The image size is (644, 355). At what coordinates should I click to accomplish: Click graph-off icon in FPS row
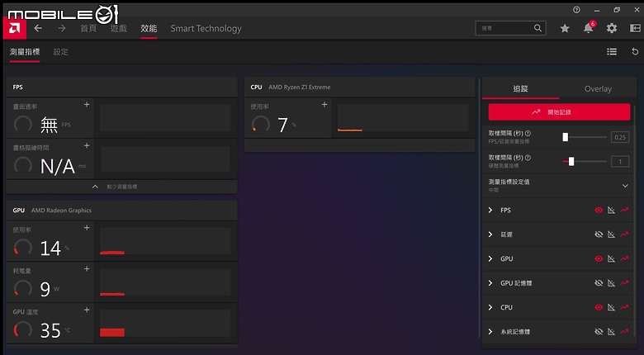(611, 211)
